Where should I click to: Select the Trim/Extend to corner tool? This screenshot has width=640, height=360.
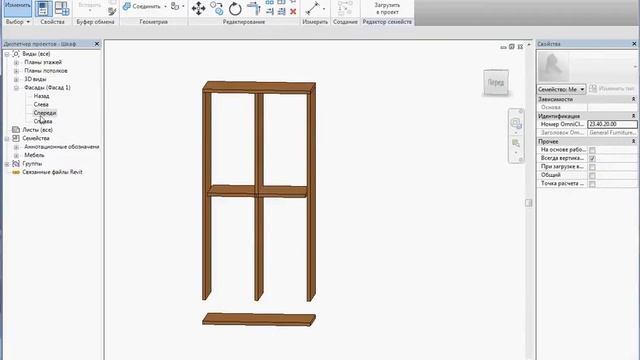(253, 9)
